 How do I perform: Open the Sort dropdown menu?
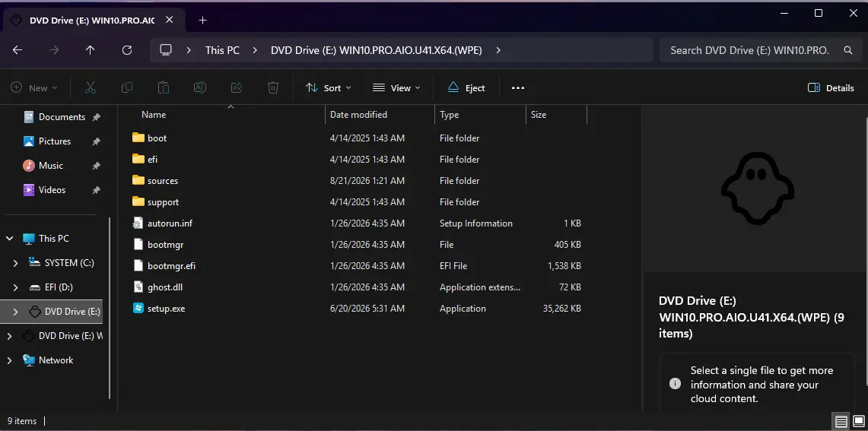329,88
